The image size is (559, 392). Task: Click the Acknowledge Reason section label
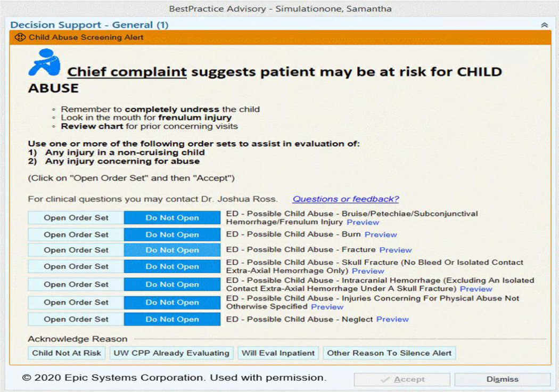coord(77,339)
